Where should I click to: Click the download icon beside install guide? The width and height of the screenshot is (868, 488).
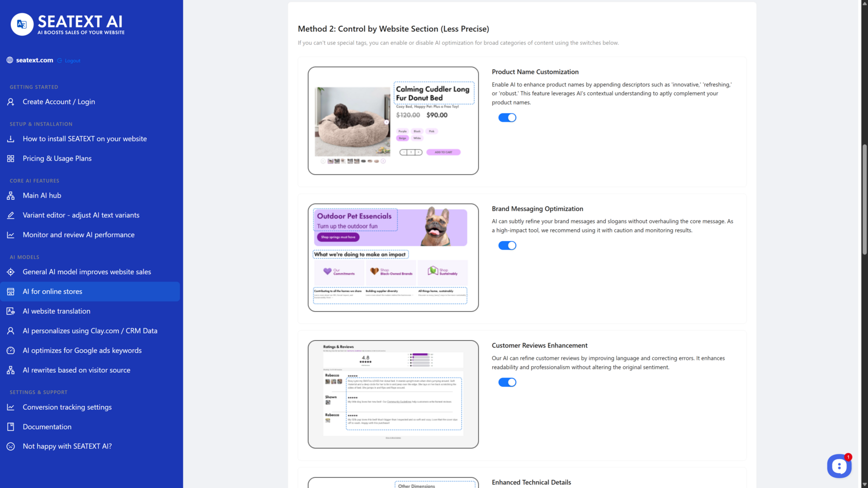tap(10, 139)
